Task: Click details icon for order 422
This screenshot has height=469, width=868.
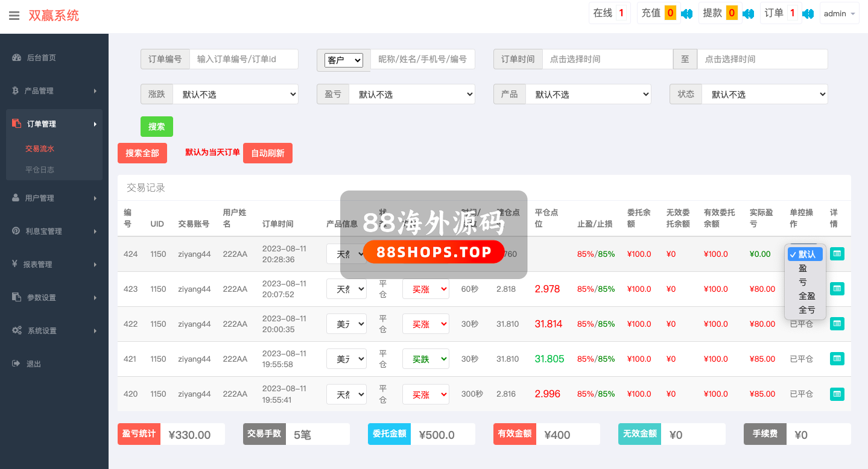Action: pos(837,324)
